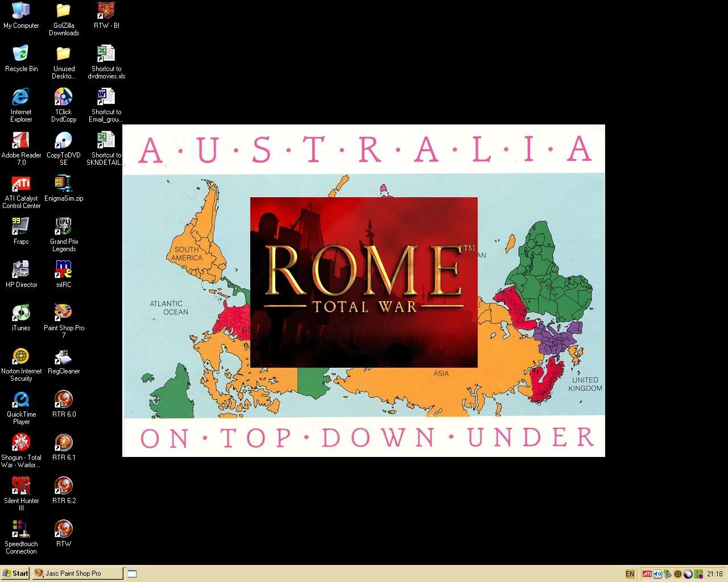Open the GotZilla Downloads folder
Screen dimensions: 728x582
pyautogui.click(x=64, y=11)
